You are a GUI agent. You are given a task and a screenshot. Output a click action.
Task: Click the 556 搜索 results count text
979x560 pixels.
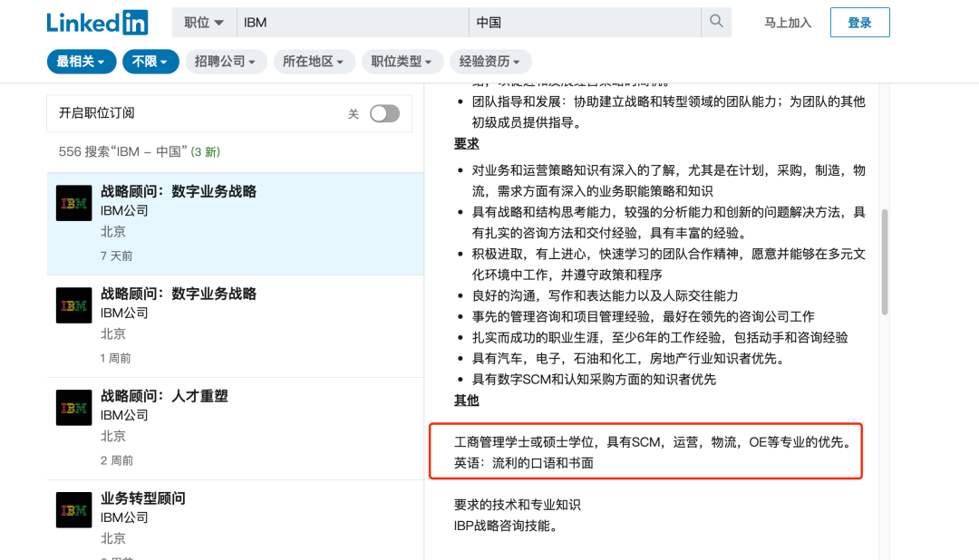coord(123,151)
